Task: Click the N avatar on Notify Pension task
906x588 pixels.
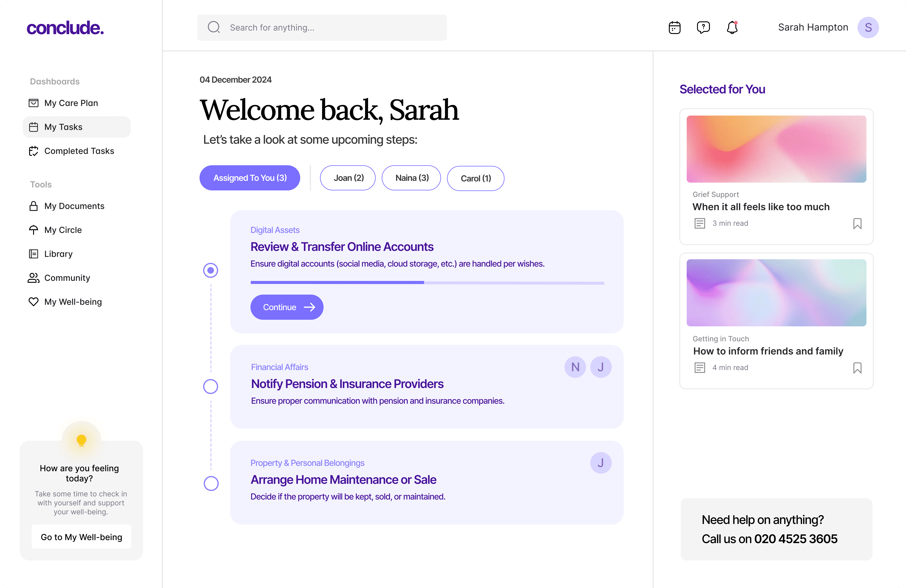Action: click(x=575, y=367)
